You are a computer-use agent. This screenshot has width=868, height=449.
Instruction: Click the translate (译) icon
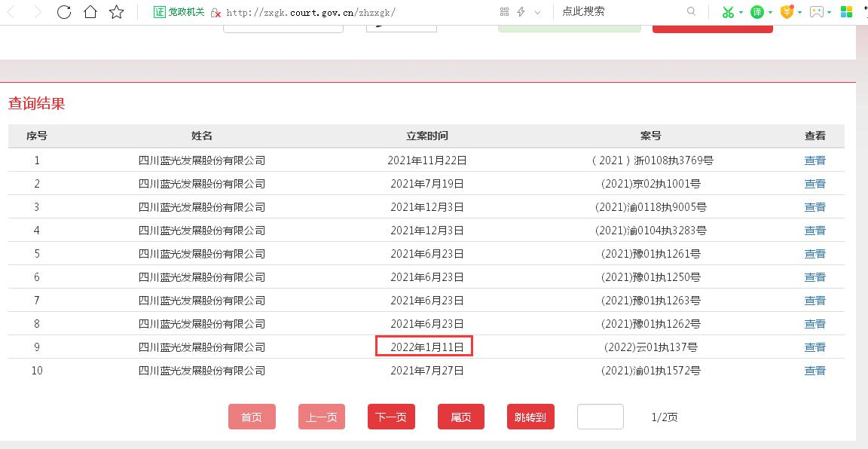[x=756, y=12]
